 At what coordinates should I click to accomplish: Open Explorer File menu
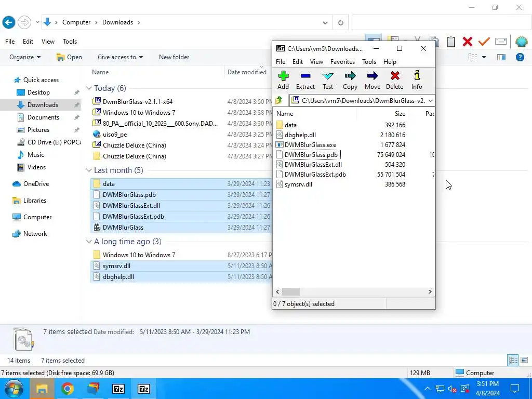[10, 42]
